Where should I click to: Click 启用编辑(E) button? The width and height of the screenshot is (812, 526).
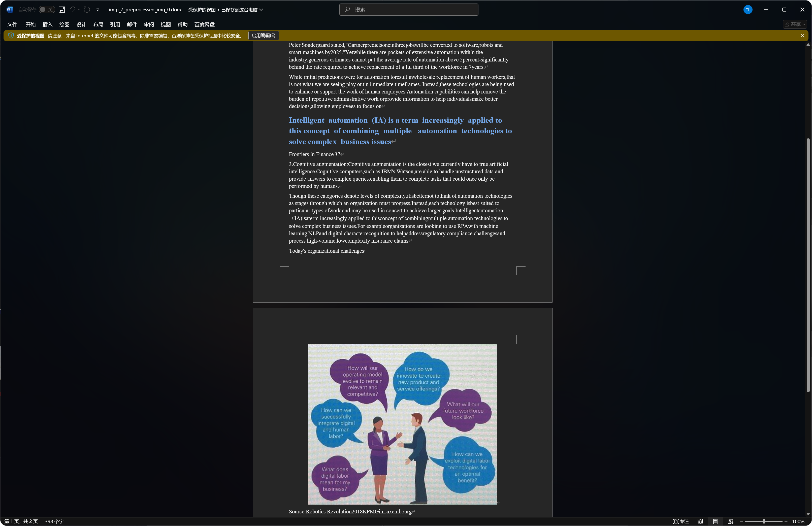coord(263,36)
